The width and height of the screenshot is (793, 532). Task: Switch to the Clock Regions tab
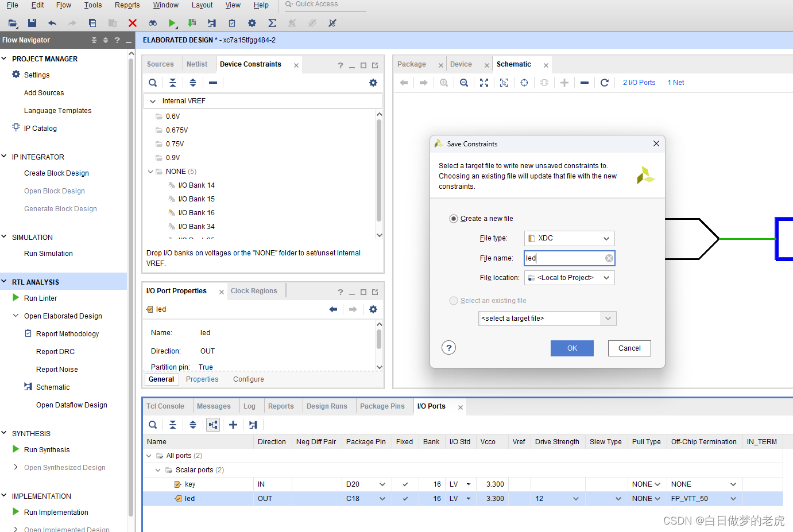click(x=254, y=291)
